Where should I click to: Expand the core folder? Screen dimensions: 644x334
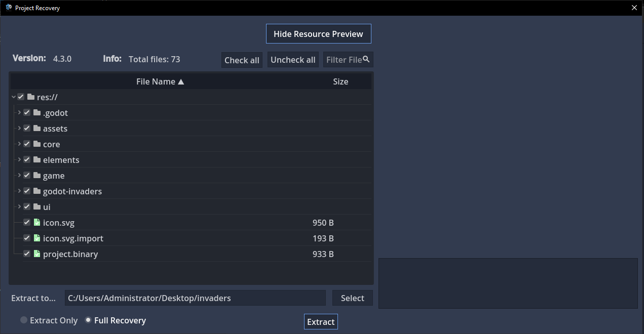[x=19, y=144]
